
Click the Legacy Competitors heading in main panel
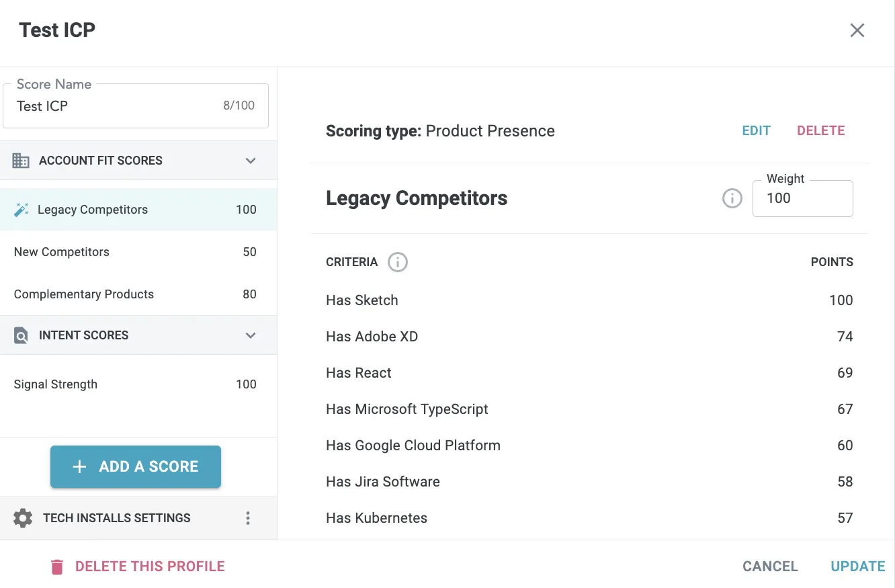[417, 198]
